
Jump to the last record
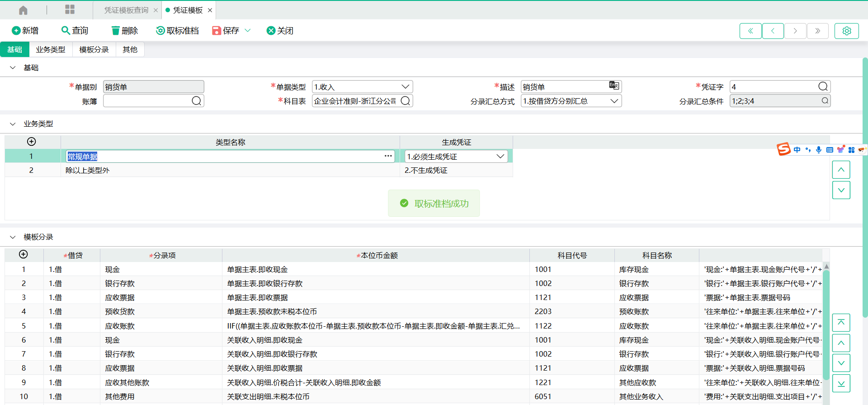point(818,31)
